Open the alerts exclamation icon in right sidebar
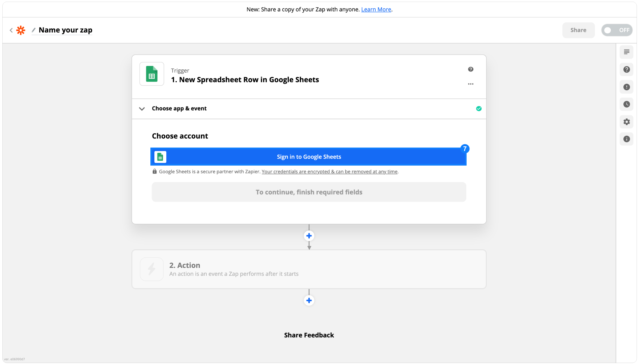Viewport: 639px width, 364px height. pyautogui.click(x=627, y=87)
